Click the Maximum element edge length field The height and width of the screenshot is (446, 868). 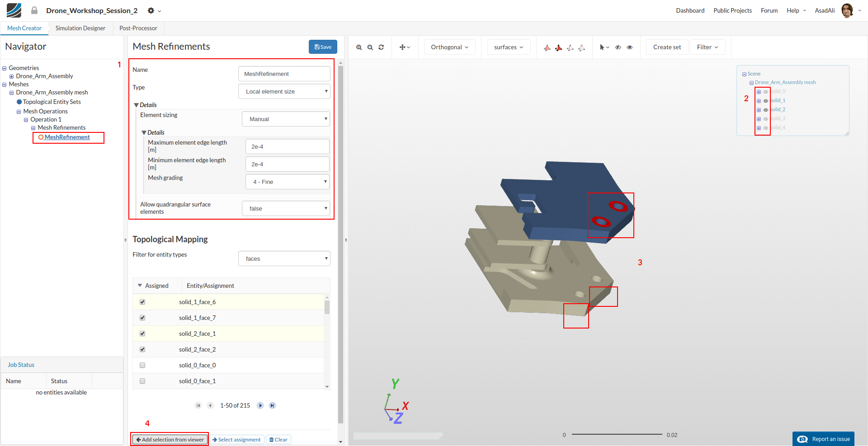[x=287, y=146]
